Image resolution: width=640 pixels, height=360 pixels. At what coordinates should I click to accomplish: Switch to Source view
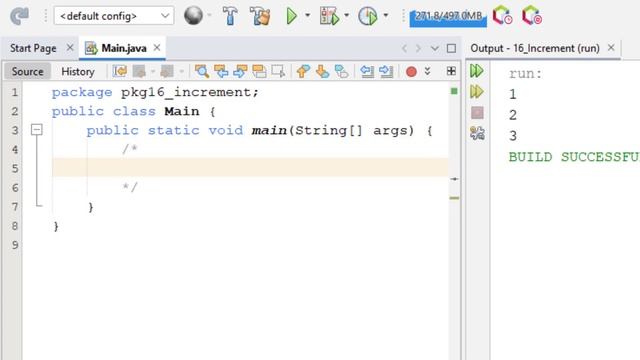click(x=27, y=71)
